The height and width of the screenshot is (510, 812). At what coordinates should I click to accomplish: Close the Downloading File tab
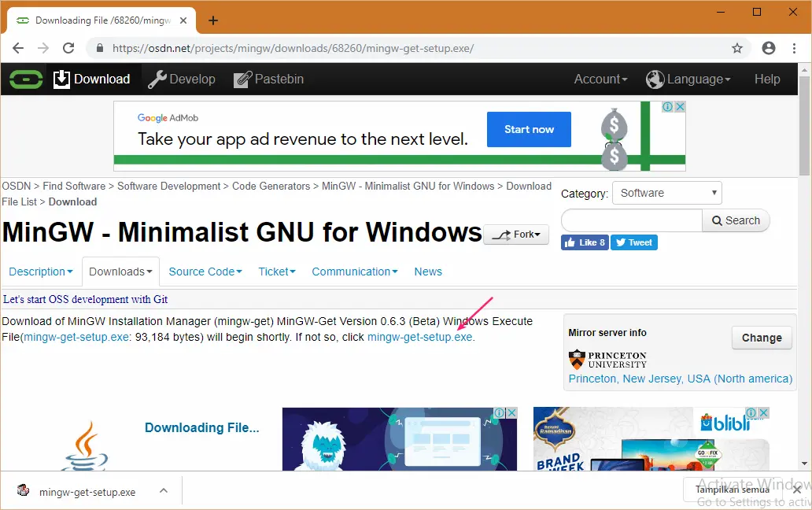click(183, 20)
